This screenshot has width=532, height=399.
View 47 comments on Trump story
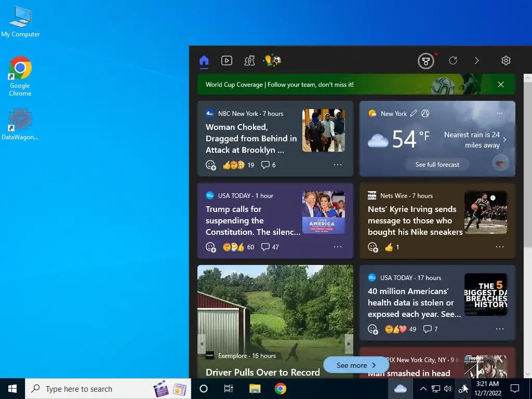click(x=270, y=247)
